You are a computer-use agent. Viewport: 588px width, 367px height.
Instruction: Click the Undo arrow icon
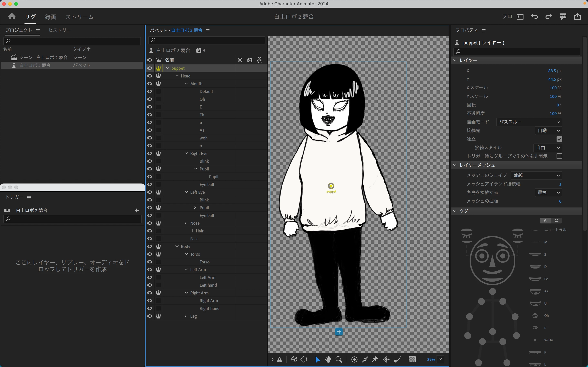[x=534, y=17]
